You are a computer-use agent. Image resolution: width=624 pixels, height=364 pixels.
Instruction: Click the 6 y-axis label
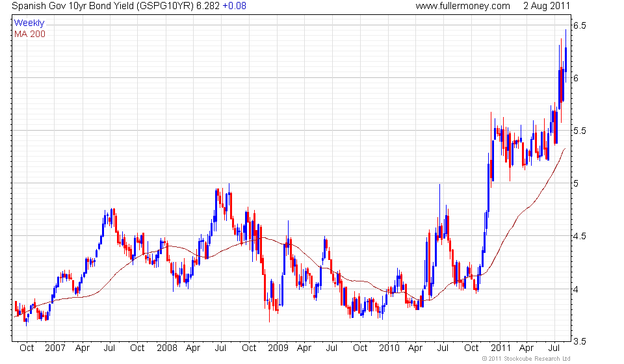click(576, 78)
